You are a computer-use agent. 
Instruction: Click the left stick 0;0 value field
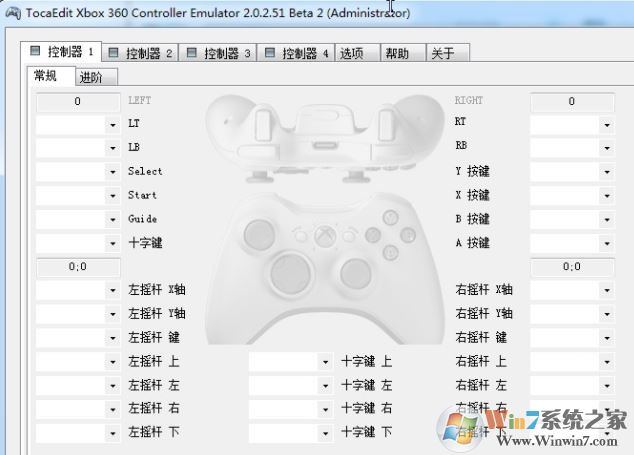78,267
